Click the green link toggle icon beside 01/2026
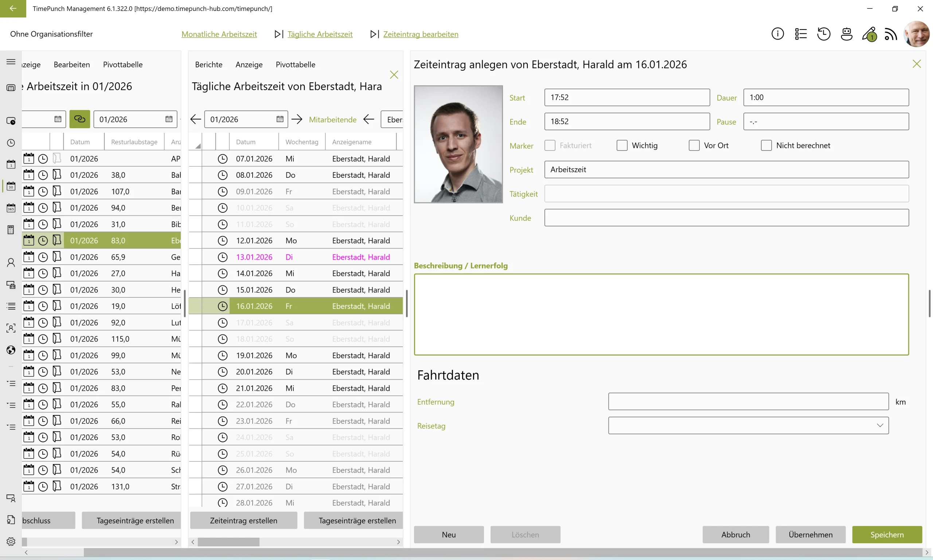Image resolution: width=933 pixels, height=560 pixels. [x=80, y=119]
